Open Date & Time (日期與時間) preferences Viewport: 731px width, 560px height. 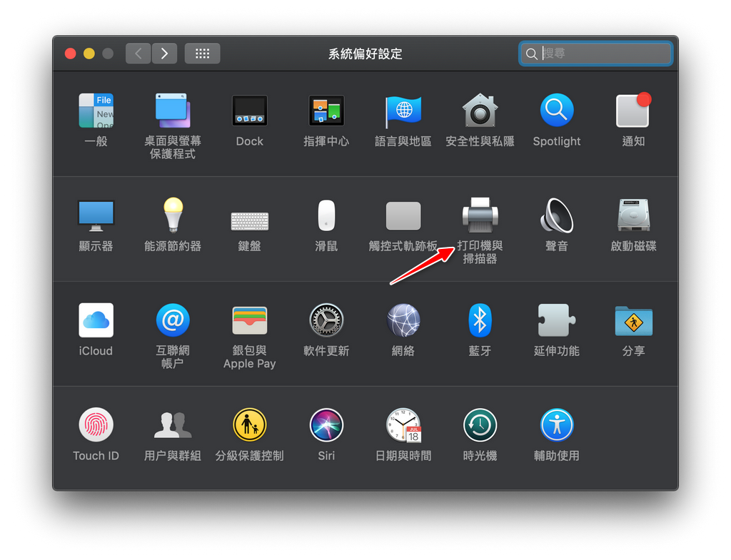tap(403, 426)
